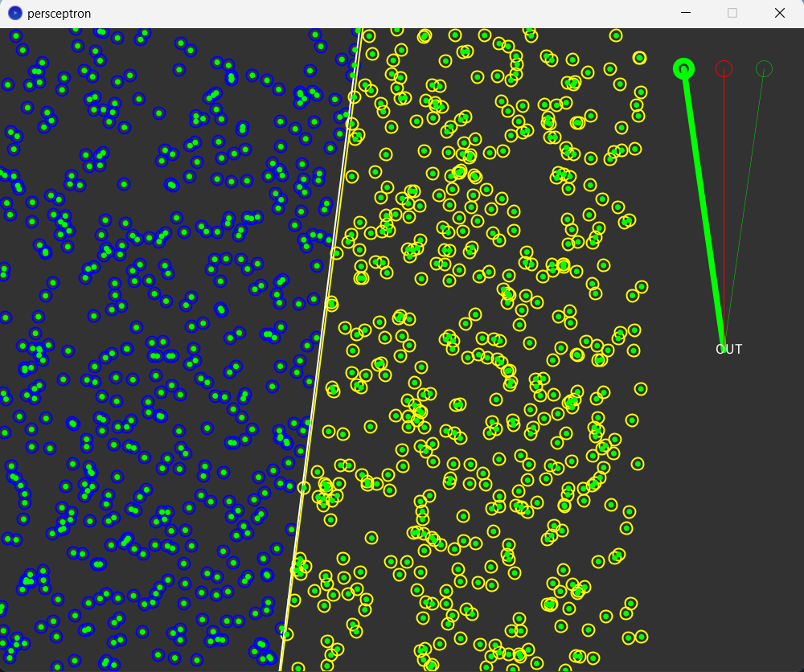The width and height of the screenshot is (804, 672).
Task: Click the thin red weight connection
Action: coord(724,201)
